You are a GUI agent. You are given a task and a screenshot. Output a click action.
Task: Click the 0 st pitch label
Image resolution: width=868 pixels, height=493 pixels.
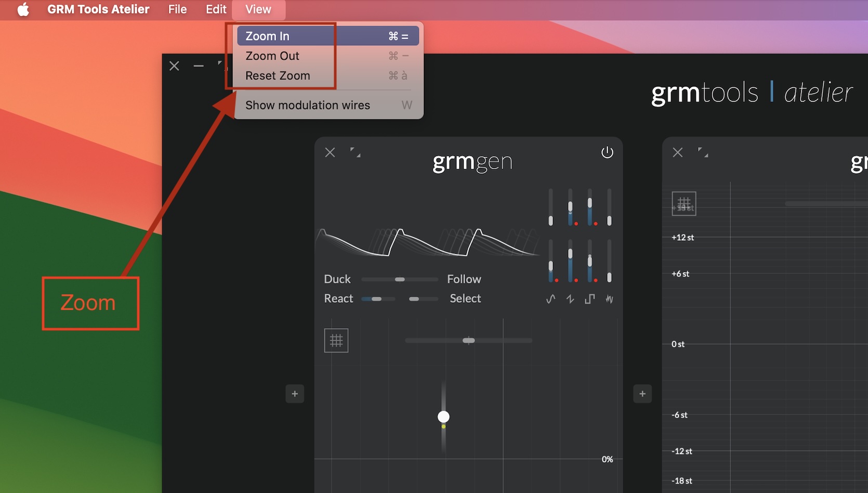click(x=678, y=344)
